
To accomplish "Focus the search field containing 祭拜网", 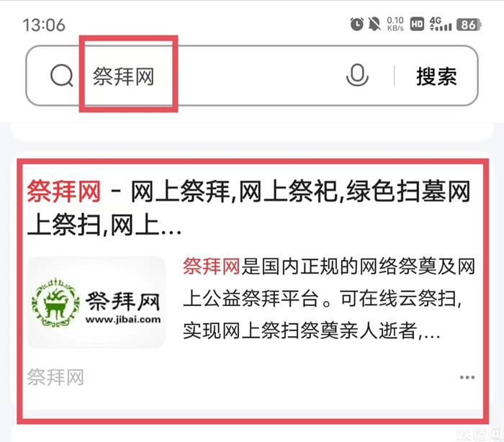I will point(252,76).
